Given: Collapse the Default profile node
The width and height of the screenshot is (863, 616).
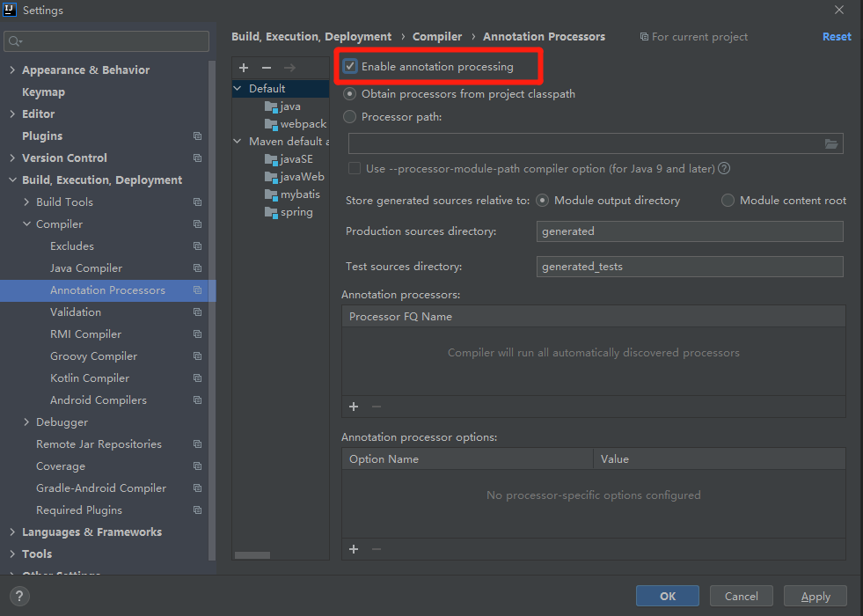Looking at the screenshot, I should click(238, 88).
